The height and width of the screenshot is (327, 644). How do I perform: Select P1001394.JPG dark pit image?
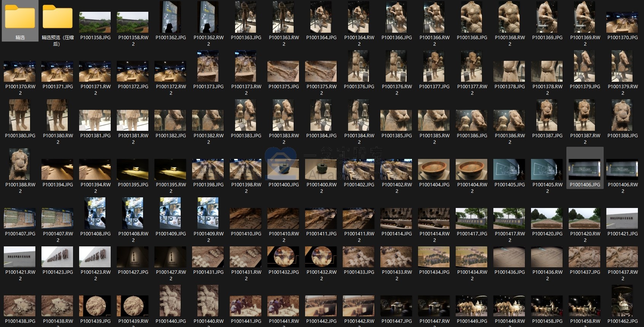point(57,169)
